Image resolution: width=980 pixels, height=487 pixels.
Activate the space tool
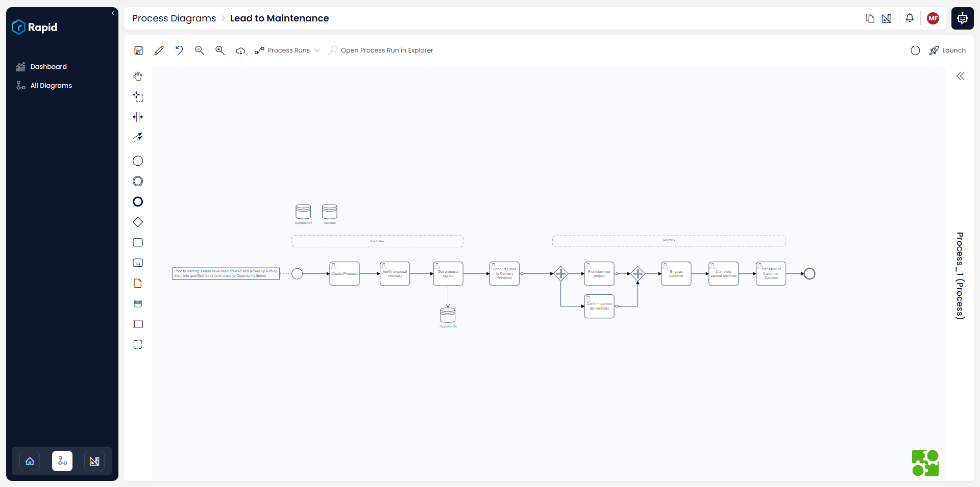138,117
